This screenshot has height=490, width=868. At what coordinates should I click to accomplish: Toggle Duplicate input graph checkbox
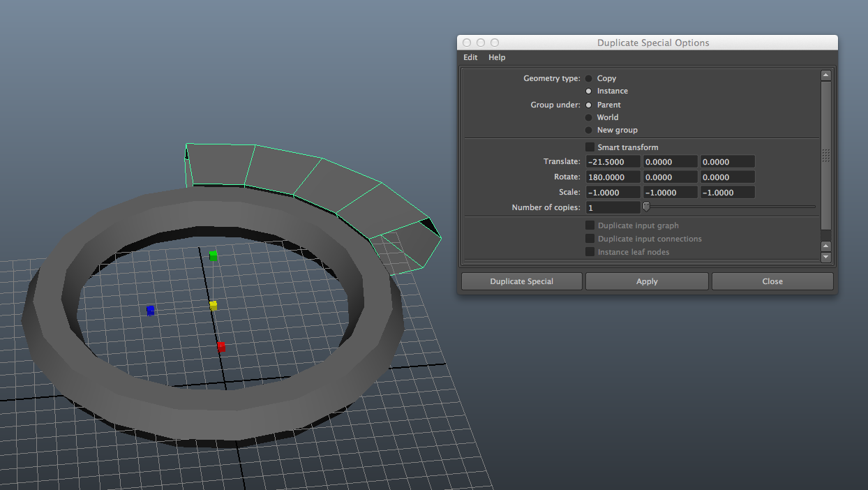pos(590,225)
